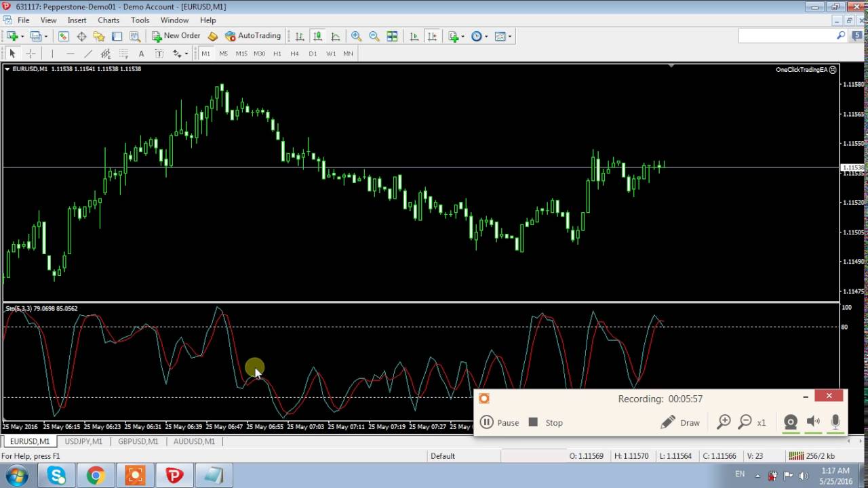Switch to the H1 timeframe
868x488 pixels.
[277, 54]
